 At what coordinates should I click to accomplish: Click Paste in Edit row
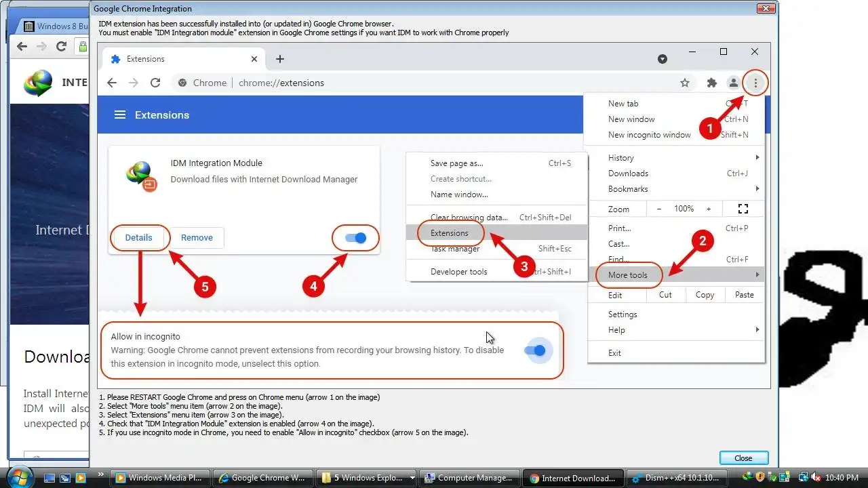pyautogui.click(x=744, y=295)
